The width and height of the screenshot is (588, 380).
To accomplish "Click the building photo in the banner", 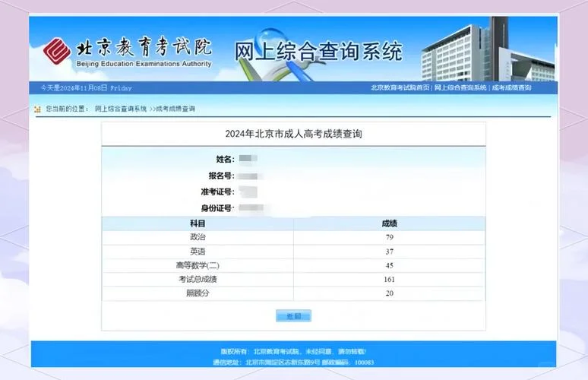I will point(488,49).
